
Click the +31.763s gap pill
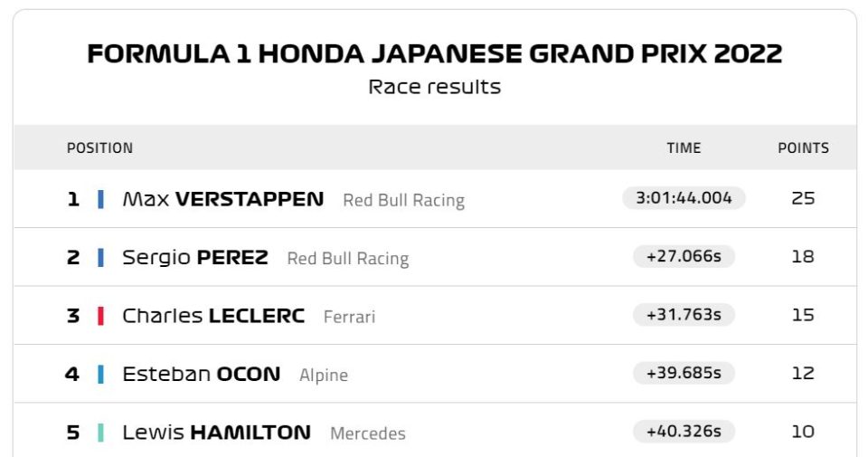[x=684, y=315]
